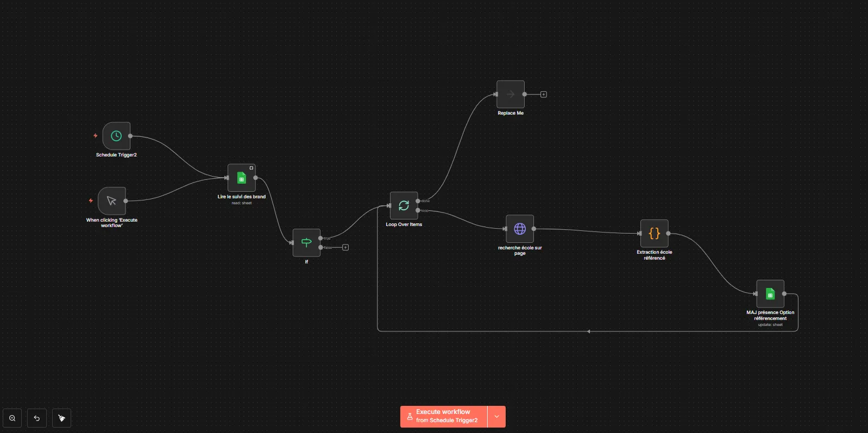Click the 'Lire le suivi des brand' label
868x433 pixels.
tap(242, 197)
